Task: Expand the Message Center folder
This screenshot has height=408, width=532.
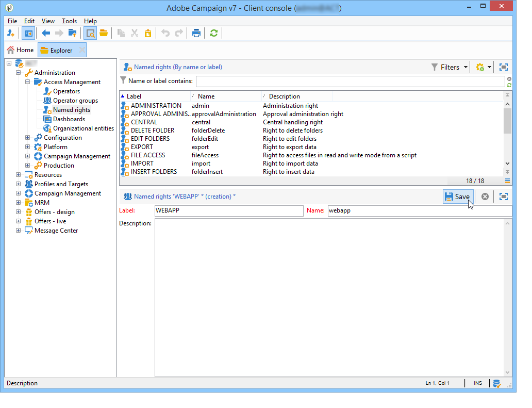Action: point(19,231)
